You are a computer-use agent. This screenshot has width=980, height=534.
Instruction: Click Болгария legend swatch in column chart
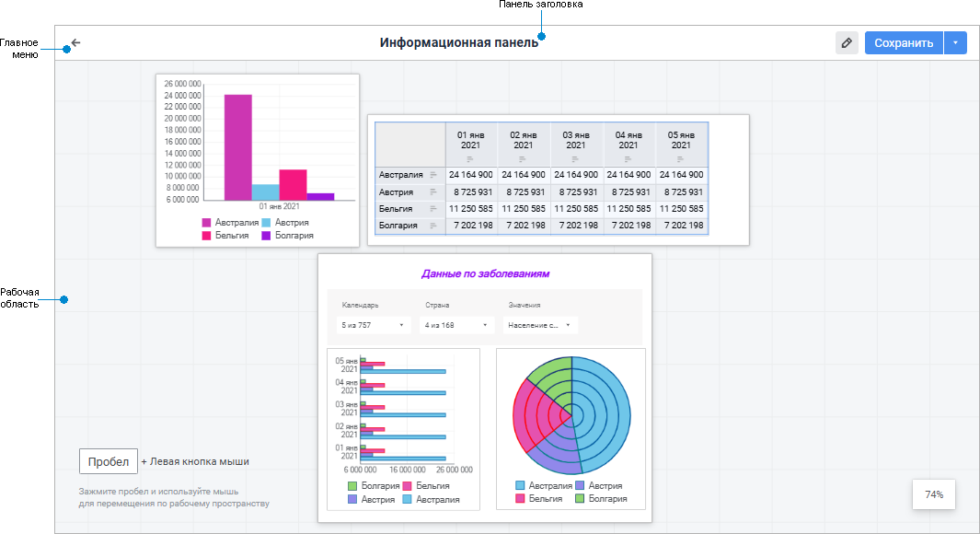[266, 236]
